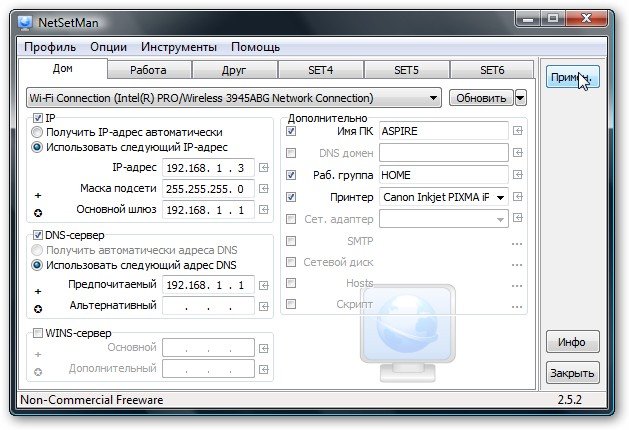Click the plus icon in the IP section
The width and height of the screenshot is (629, 430).
[38, 195]
